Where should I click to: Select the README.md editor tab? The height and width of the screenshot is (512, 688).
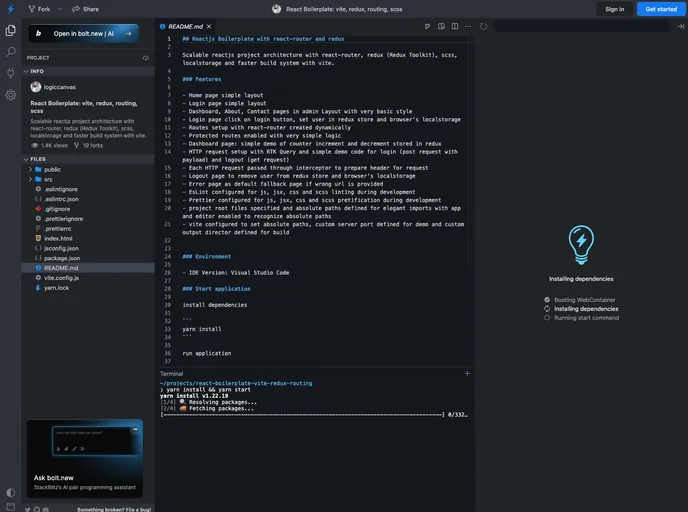(187, 26)
